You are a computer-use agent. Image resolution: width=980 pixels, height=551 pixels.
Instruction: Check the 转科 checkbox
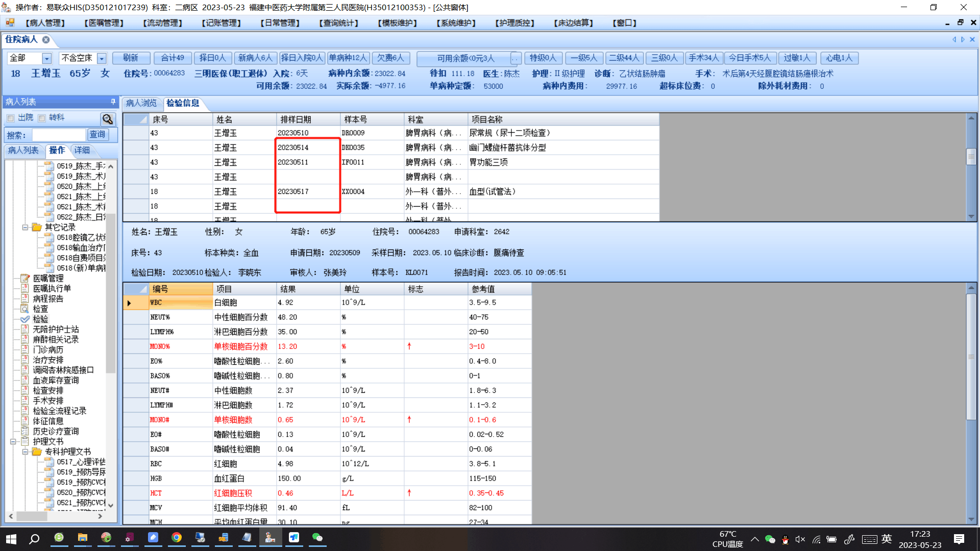click(42, 118)
